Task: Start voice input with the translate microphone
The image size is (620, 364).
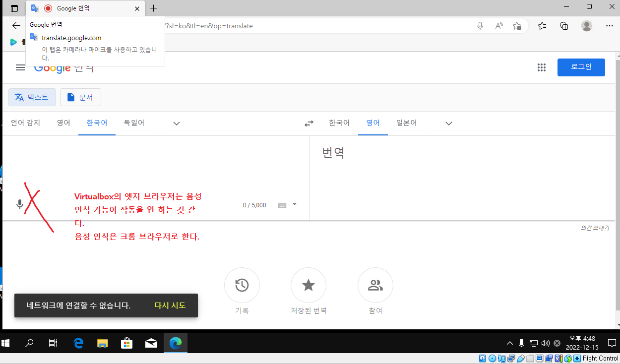Action: point(20,204)
